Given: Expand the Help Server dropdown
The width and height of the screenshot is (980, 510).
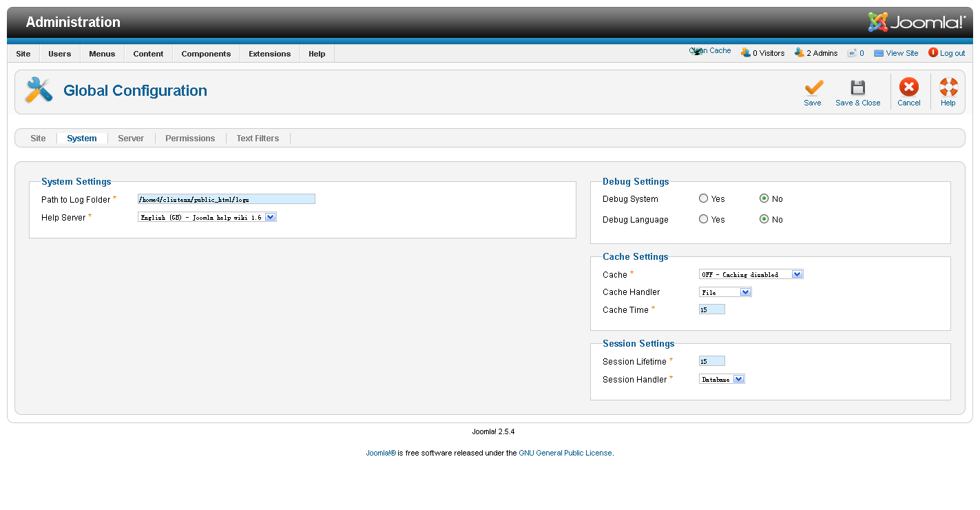Looking at the screenshot, I should [x=207, y=217].
